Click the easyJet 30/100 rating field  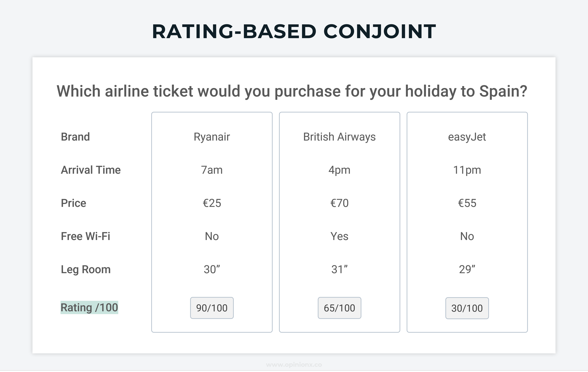tap(467, 308)
